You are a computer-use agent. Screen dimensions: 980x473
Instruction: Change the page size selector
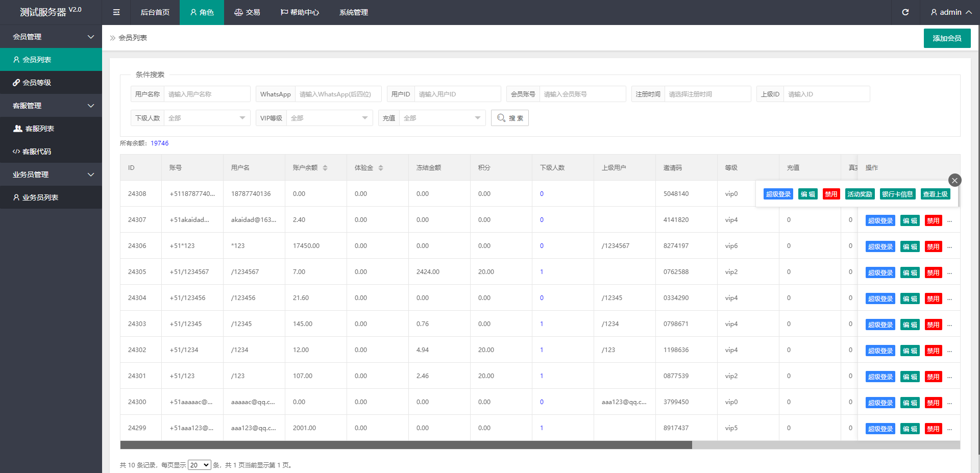(x=199, y=465)
